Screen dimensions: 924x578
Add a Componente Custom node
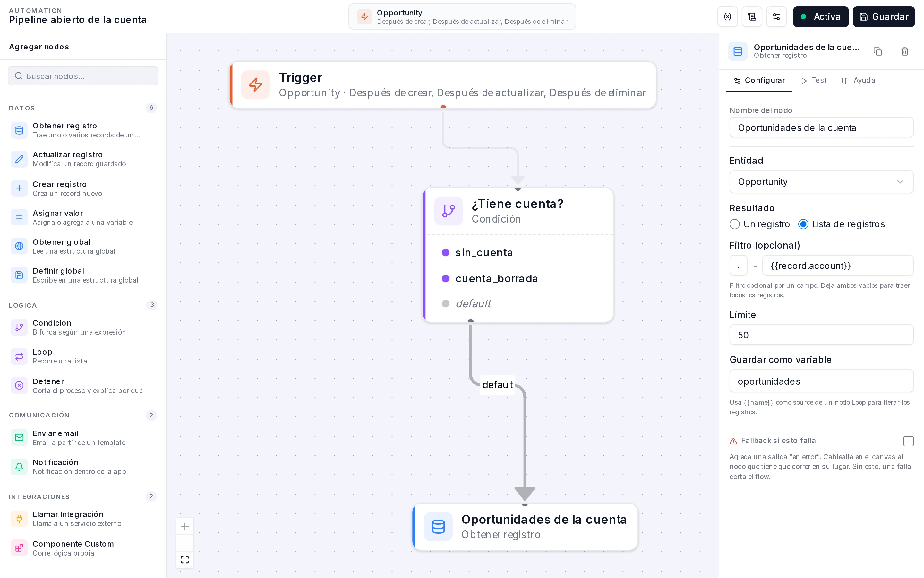pos(83,548)
